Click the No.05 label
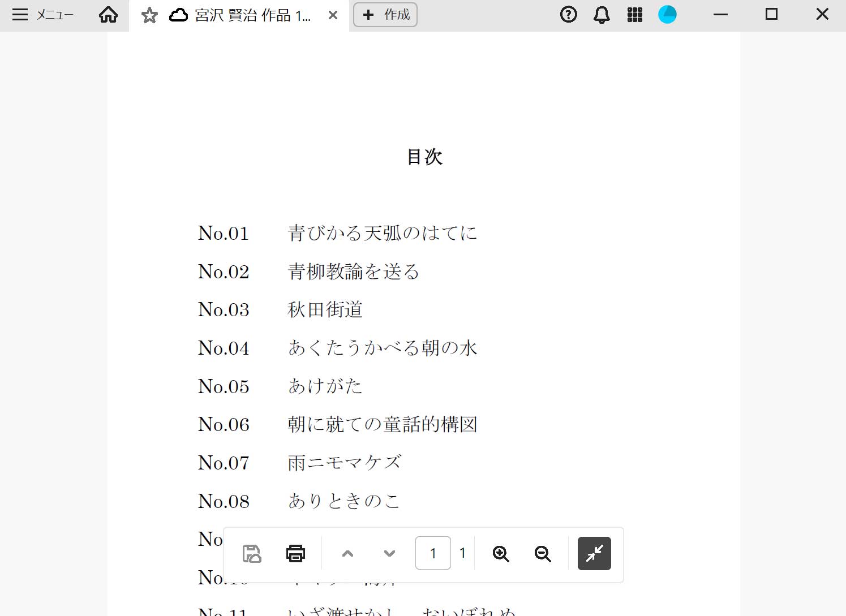 click(224, 386)
